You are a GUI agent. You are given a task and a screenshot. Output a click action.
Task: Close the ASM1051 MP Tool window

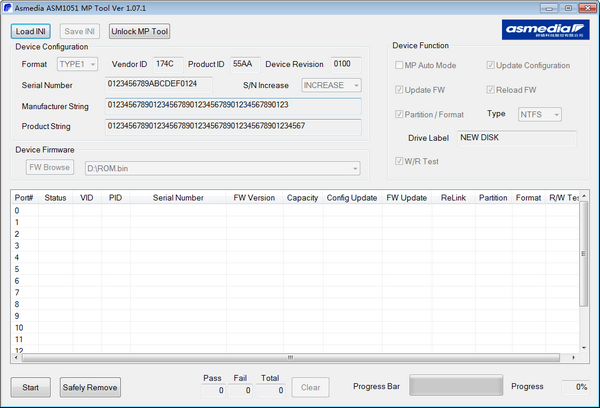[x=587, y=8]
